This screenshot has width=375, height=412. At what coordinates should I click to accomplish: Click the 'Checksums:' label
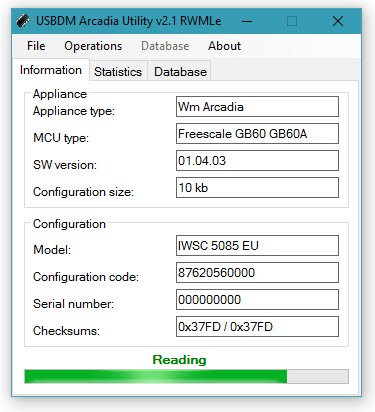click(66, 331)
